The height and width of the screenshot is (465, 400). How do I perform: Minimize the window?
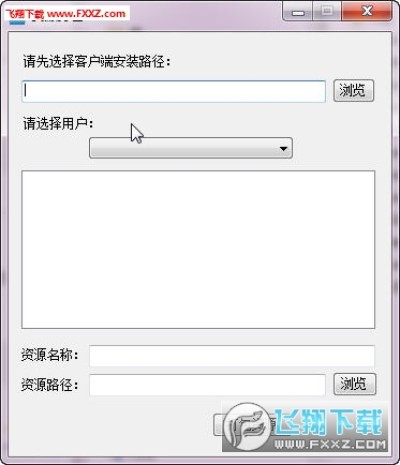click(298, 12)
